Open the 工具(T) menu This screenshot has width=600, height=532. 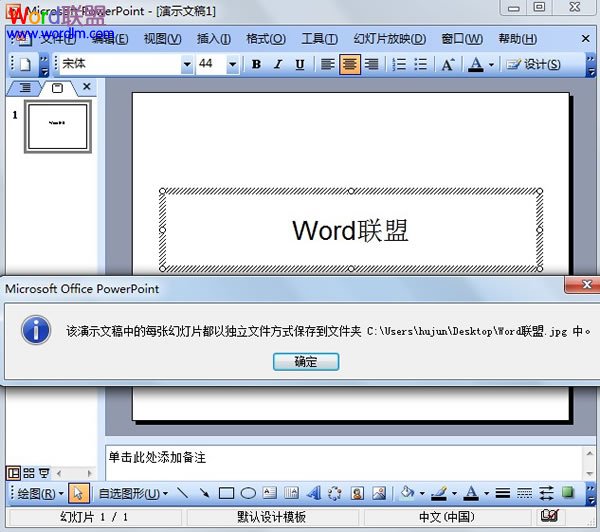(320, 39)
